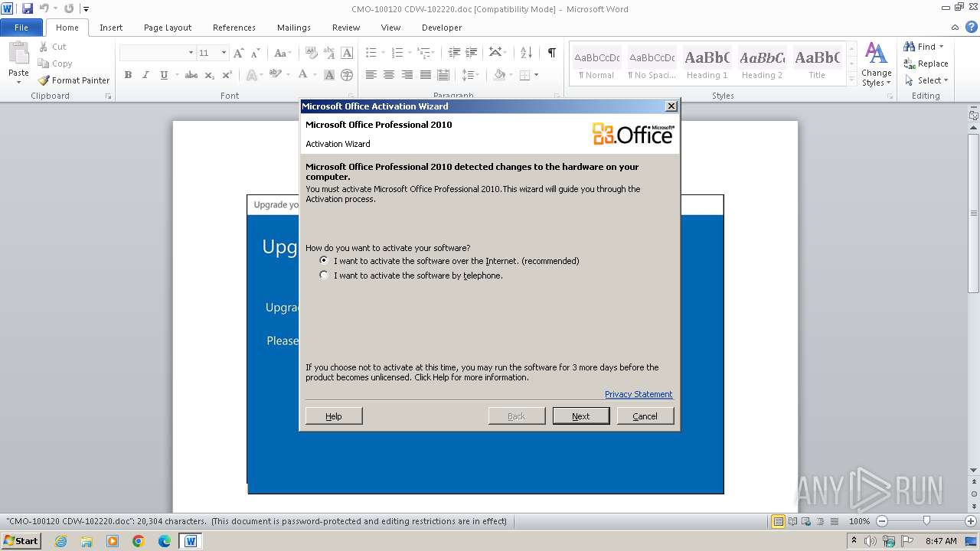Click the Cut scissors icon
The height and width of the screenshot is (551, 980).
coord(44,47)
